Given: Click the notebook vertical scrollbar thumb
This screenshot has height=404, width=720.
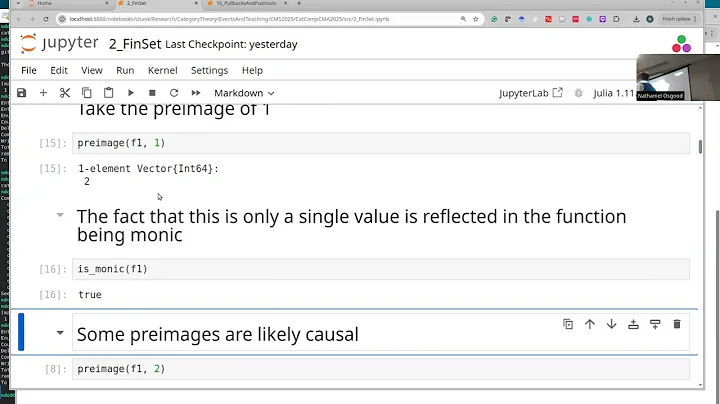Looking at the screenshot, I should [x=700, y=146].
